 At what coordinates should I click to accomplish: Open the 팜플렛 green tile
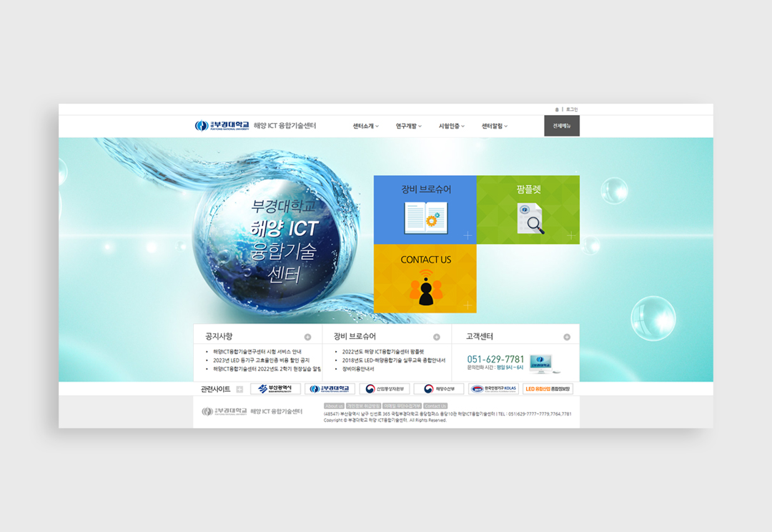528,210
